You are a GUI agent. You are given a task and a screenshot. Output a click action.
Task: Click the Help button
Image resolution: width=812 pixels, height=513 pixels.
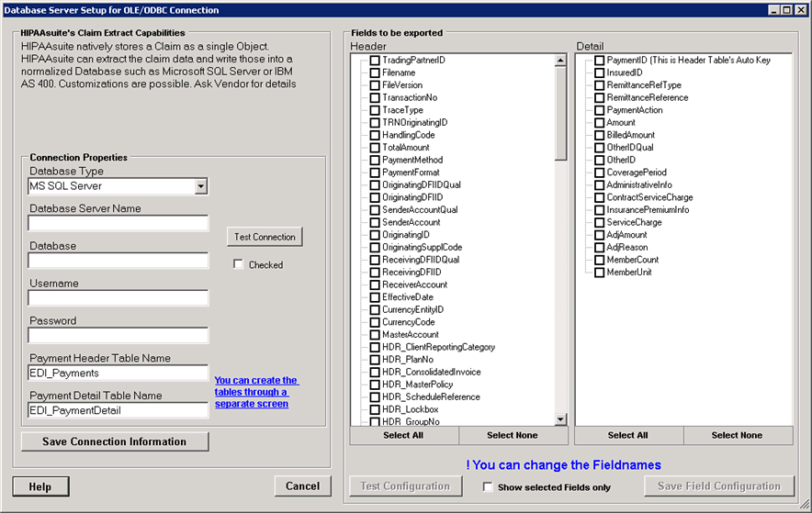[x=39, y=486]
